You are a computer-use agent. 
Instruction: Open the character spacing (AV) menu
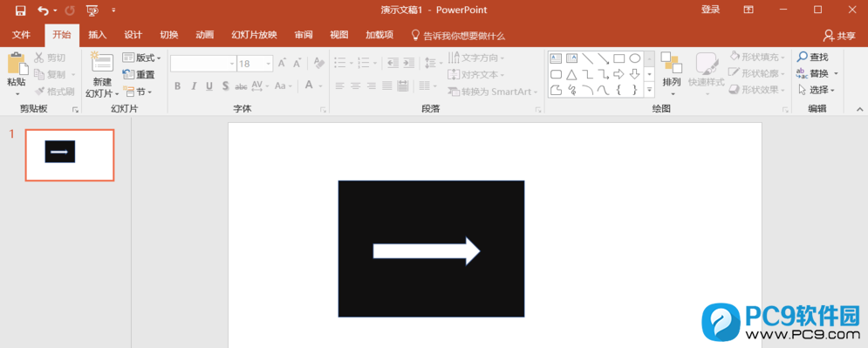260,85
